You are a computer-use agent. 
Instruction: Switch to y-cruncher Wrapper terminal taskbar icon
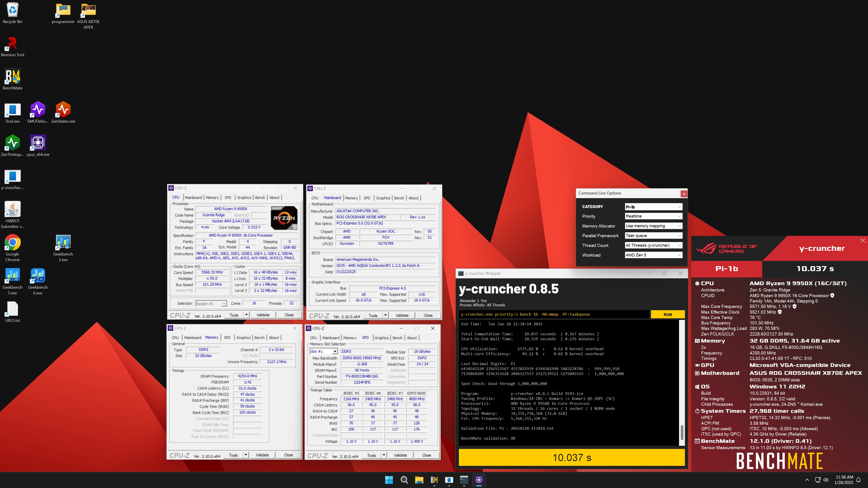pos(464,480)
